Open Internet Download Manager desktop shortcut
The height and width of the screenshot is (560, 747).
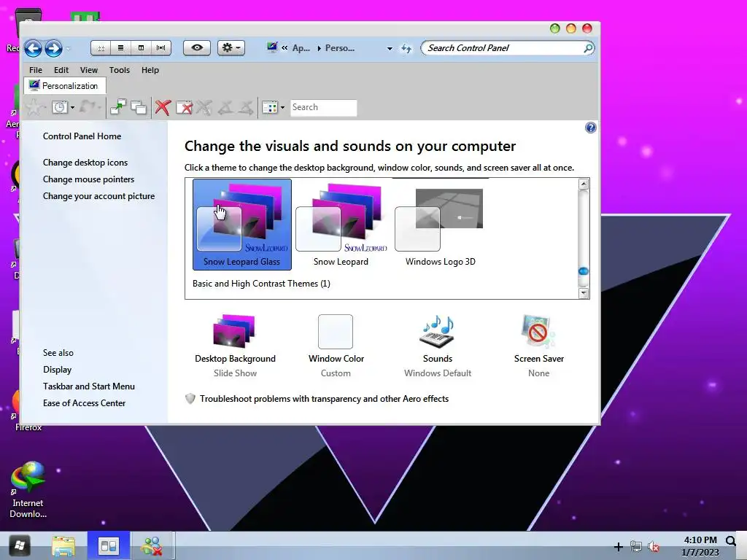(x=28, y=490)
